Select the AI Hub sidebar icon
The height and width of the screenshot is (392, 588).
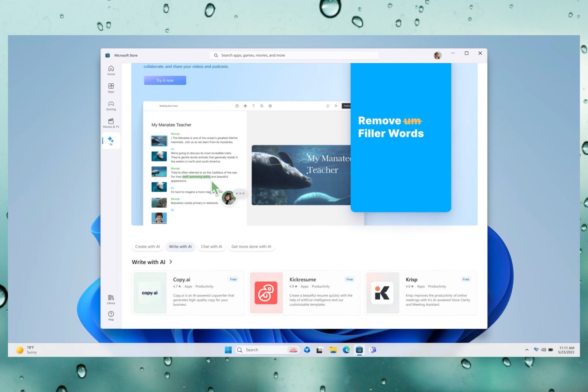point(111,141)
